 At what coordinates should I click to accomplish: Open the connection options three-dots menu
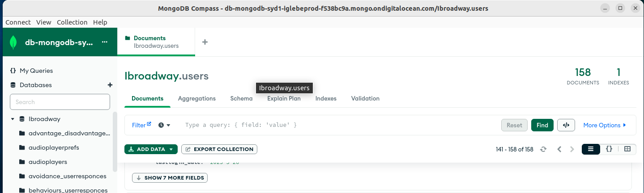105,42
